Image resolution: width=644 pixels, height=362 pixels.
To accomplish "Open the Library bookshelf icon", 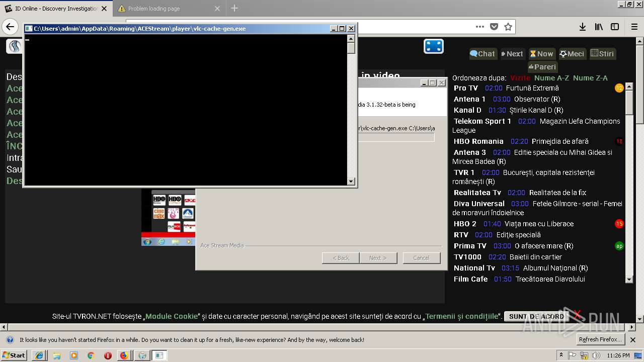I will click(x=599, y=27).
